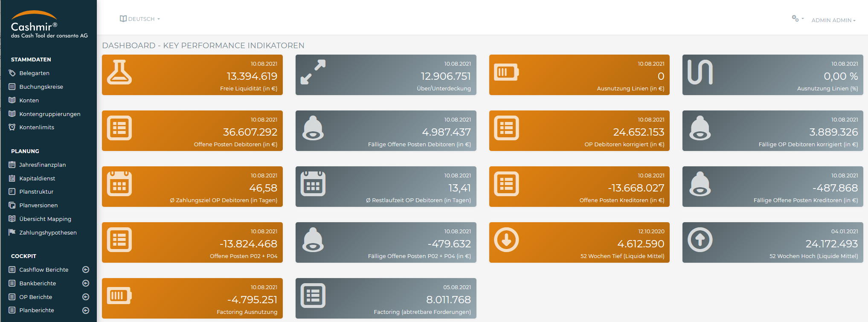The image size is (868, 322).
Task: Click the value -13.668.027
Action: (636, 188)
